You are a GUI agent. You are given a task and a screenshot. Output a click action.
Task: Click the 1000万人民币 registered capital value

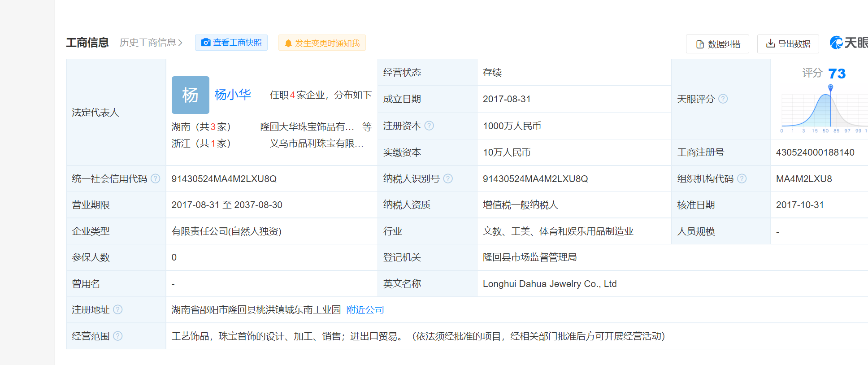coord(512,126)
